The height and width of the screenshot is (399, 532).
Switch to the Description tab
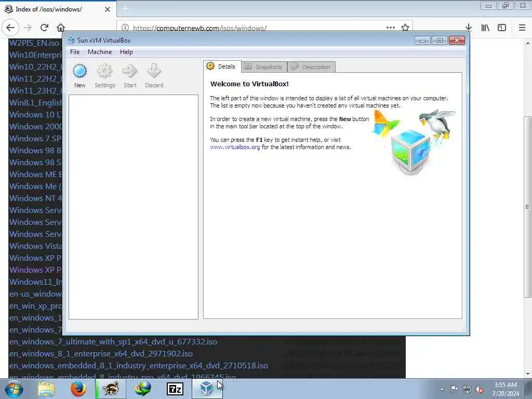(x=312, y=67)
